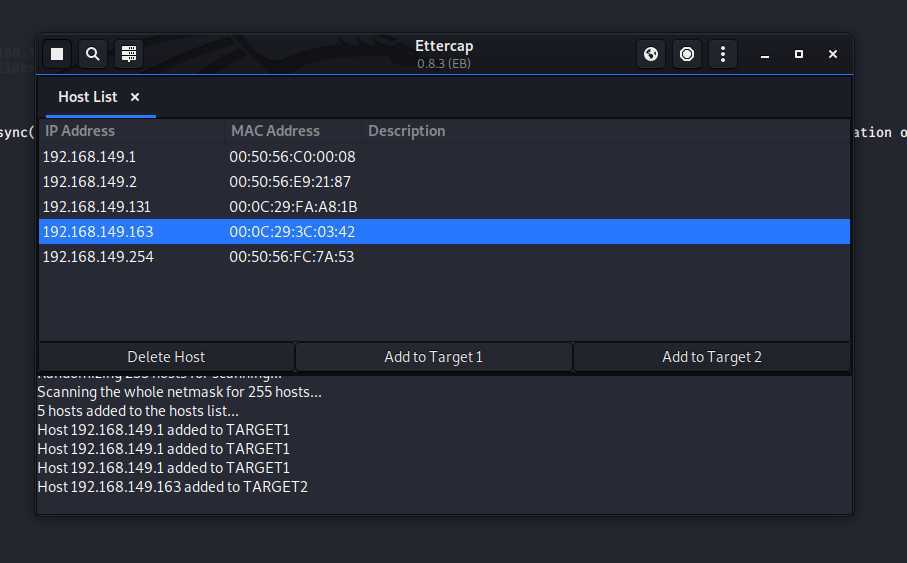Open the MITM menu globe icon

(x=651, y=54)
